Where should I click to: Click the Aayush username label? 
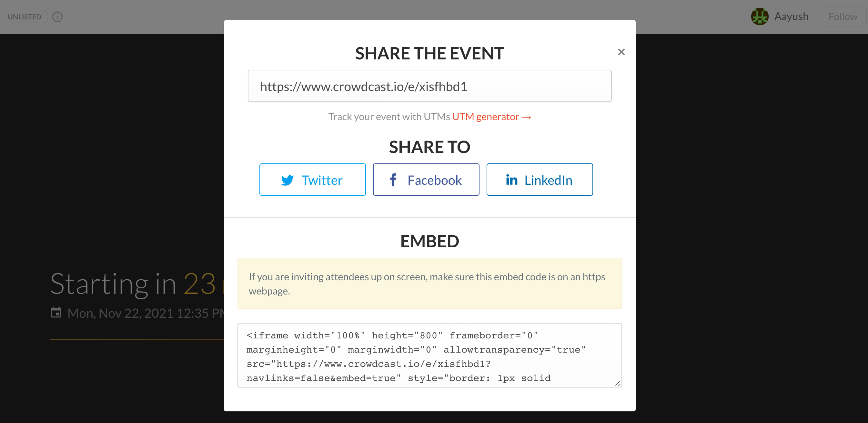point(791,16)
